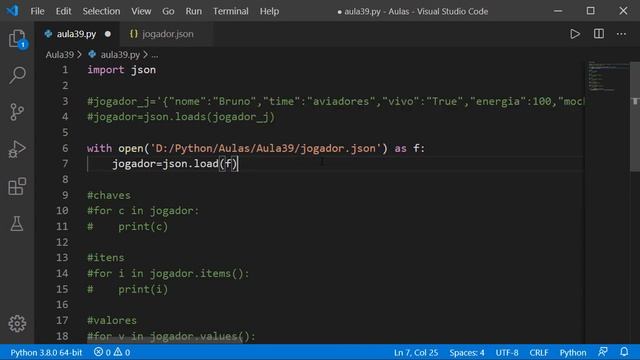Open the Explorer view in the activity bar

17,38
